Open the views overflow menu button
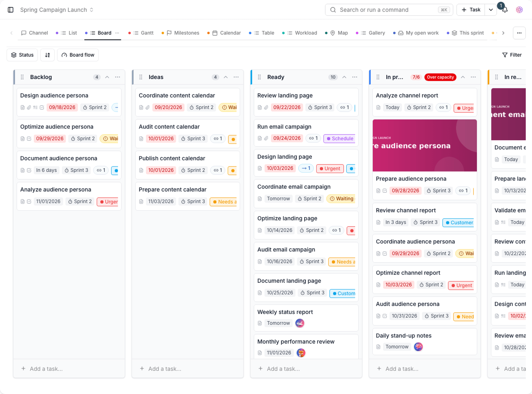This screenshot has width=532, height=394. click(519, 33)
